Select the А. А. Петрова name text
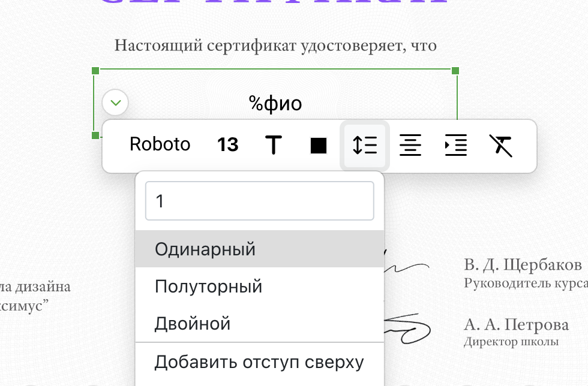 coord(517,324)
